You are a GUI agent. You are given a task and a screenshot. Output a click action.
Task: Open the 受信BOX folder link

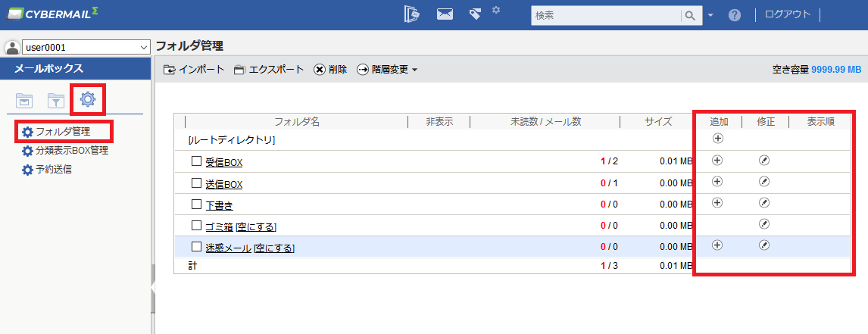coord(223,162)
